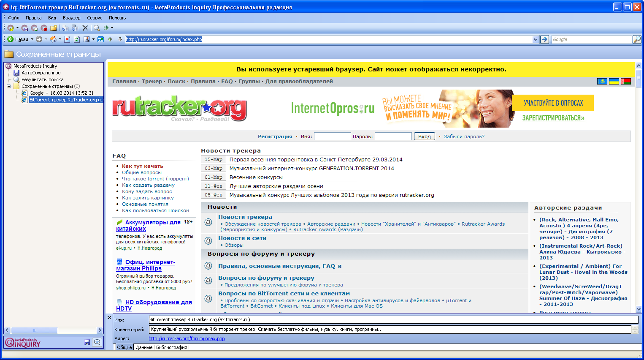Go back with the green Назад button

[18, 39]
